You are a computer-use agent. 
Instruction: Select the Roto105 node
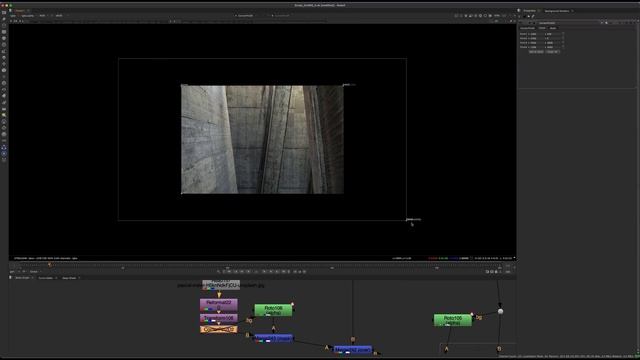452,320
